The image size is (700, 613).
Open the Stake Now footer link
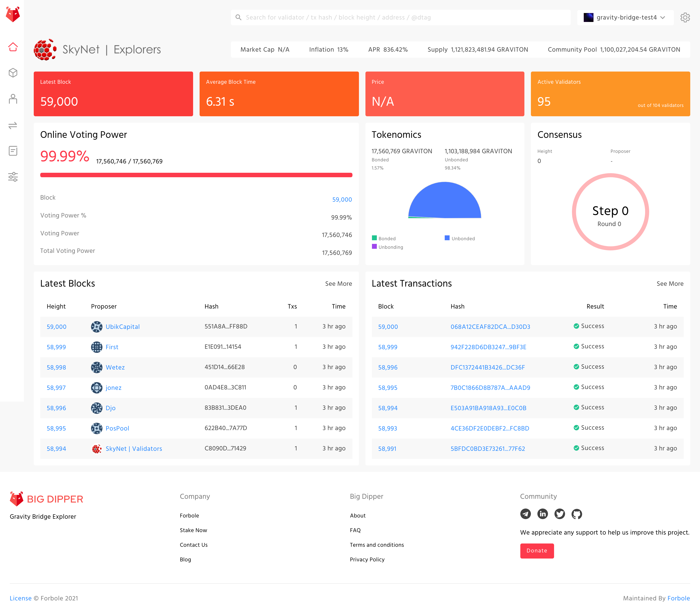[193, 530]
